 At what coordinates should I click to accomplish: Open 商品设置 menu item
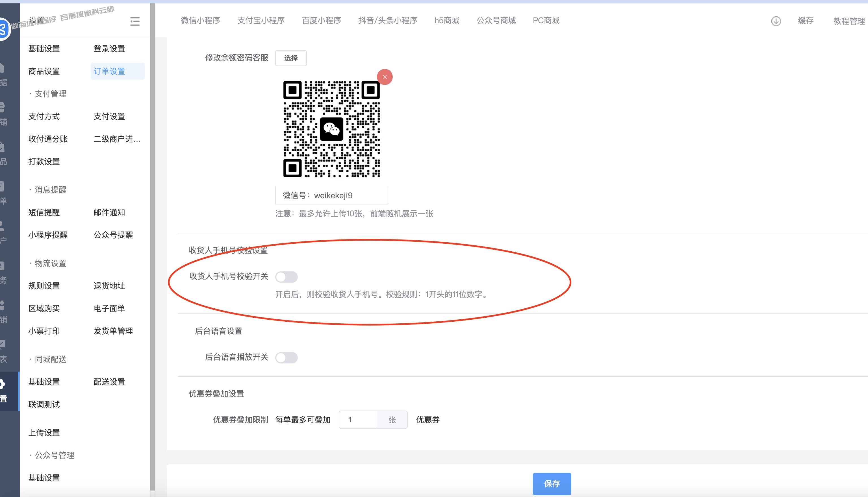[x=44, y=71]
